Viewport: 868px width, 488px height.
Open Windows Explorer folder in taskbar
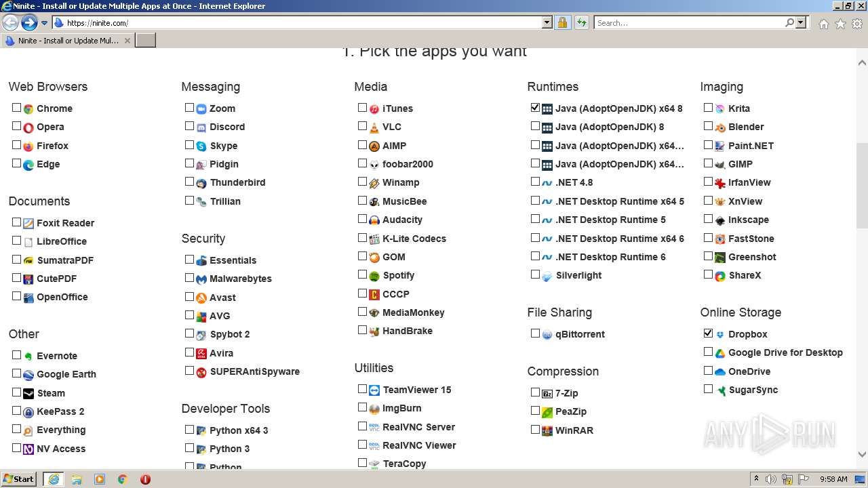point(77,479)
